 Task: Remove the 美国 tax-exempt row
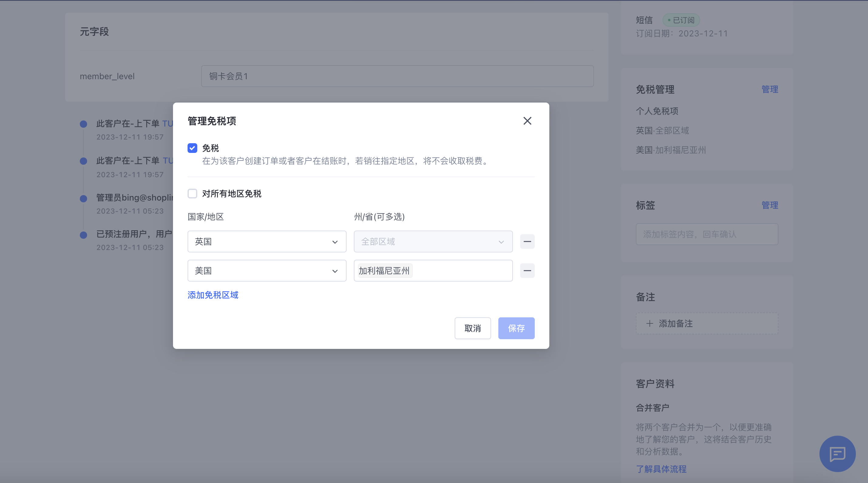pyautogui.click(x=527, y=270)
